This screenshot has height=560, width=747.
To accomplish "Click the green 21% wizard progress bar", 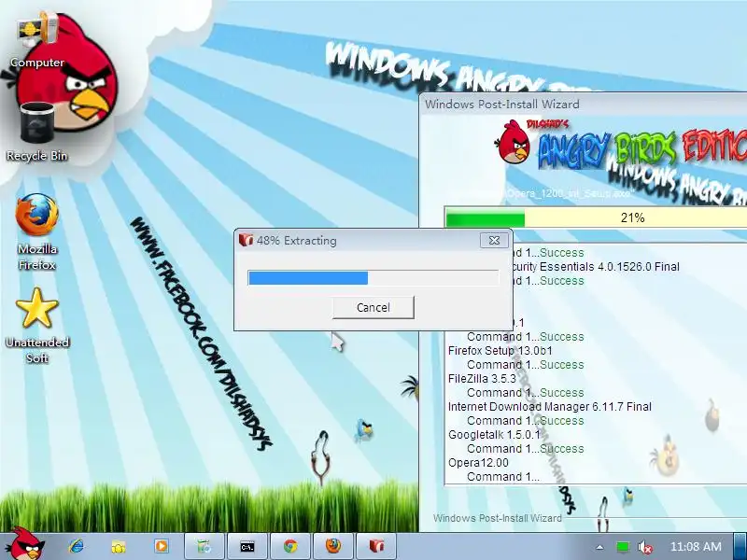I will point(596,218).
